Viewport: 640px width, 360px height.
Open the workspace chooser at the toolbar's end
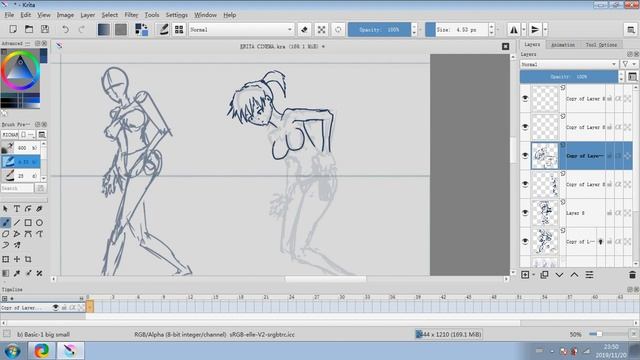click(x=631, y=29)
